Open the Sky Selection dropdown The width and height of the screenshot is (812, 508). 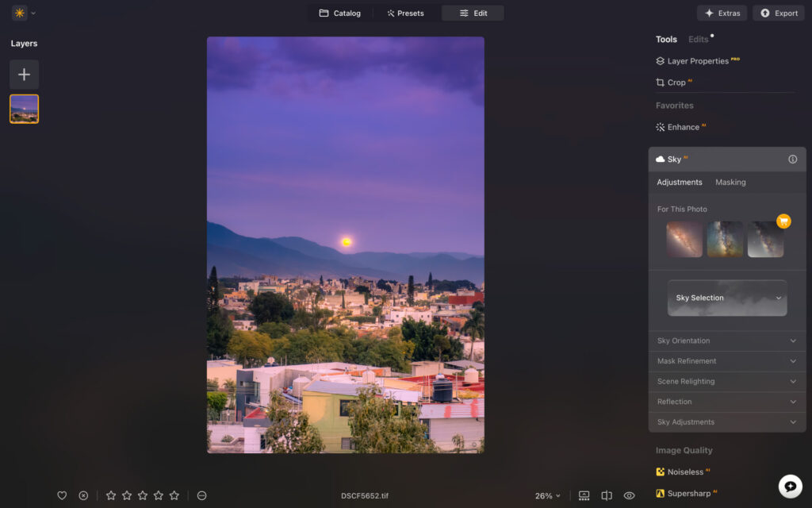pos(726,298)
